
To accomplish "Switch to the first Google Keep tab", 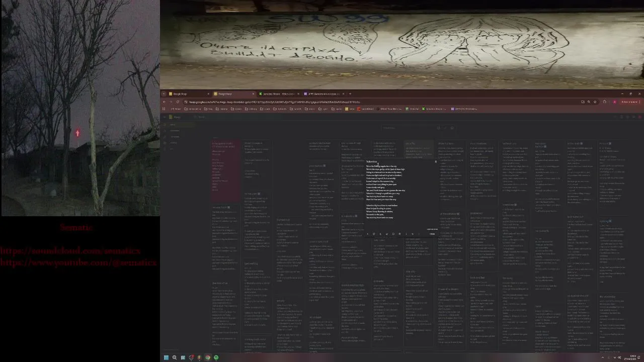I will (x=189, y=94).
